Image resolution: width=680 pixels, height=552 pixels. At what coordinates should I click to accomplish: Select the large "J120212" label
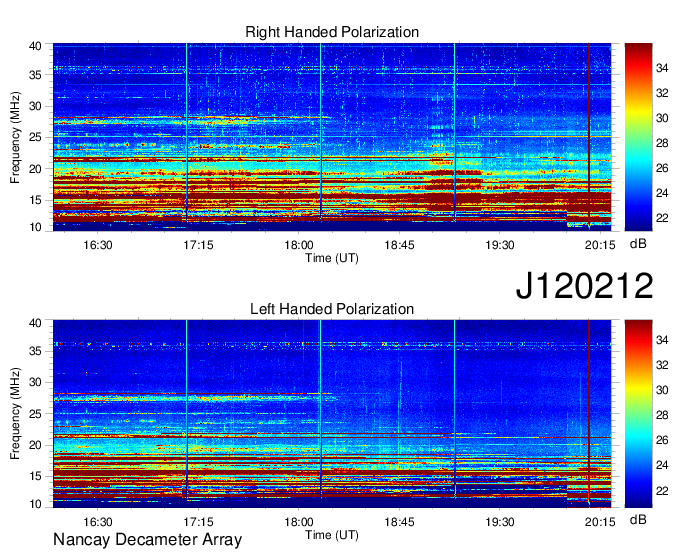tap(584, 285)
